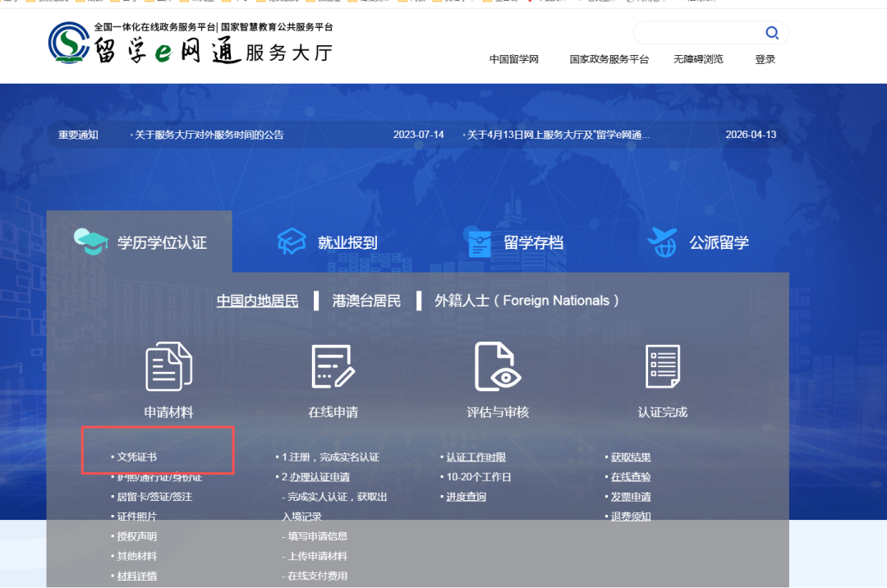Open the 发票申请 link
This screenshot has width=887, height=588.
(x=631, y=496)
